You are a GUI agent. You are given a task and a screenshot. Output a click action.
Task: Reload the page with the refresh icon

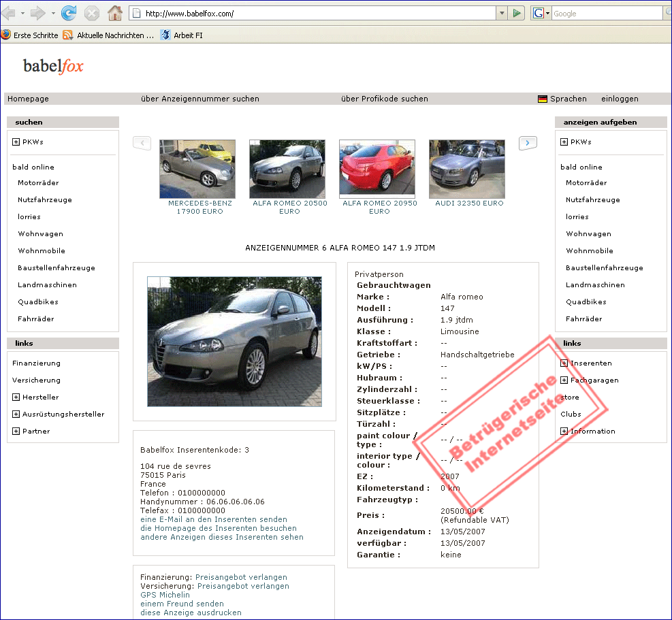[x=69, y=14]
